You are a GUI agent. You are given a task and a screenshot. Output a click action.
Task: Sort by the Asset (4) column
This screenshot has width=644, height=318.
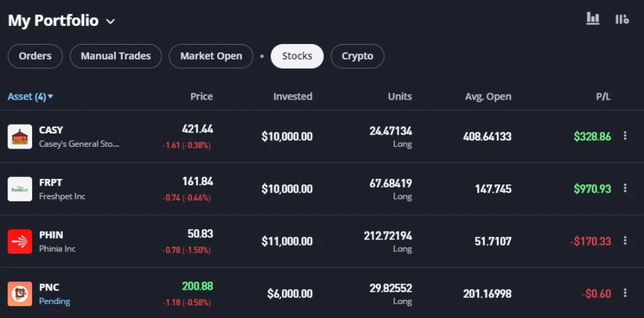(30, 96)
